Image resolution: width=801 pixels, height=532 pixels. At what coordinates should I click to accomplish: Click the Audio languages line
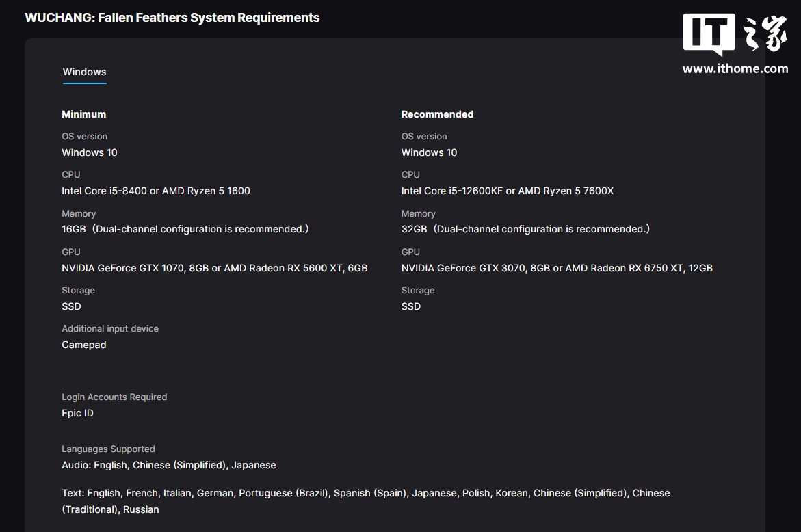169,465
